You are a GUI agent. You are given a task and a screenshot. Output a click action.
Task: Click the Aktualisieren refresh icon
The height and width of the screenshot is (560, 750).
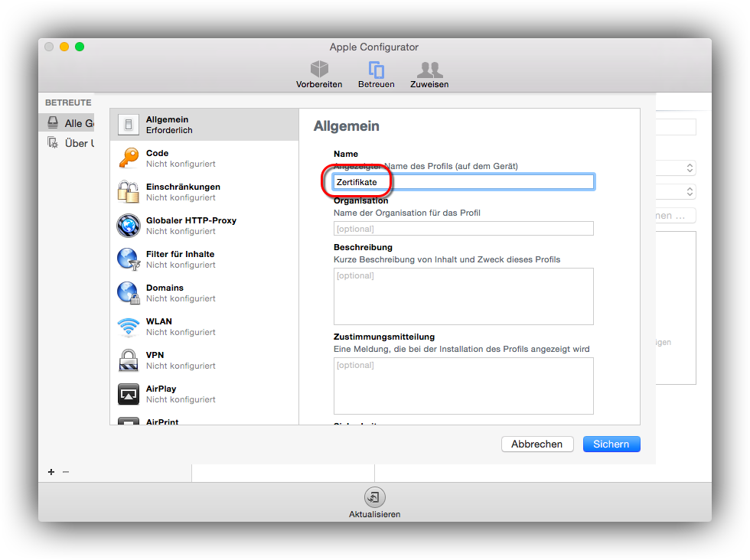point(374,497)
